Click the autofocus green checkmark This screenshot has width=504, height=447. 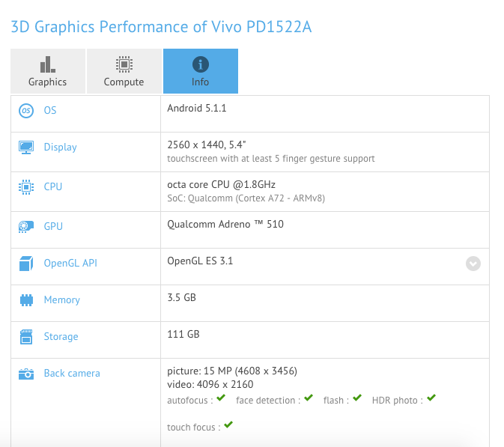tap(221, 398)
